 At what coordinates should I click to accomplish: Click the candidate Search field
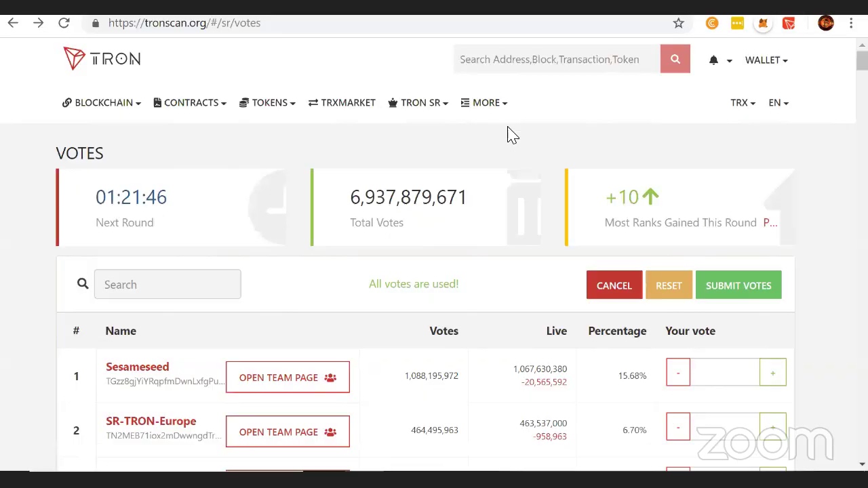(x=167, y=284)
